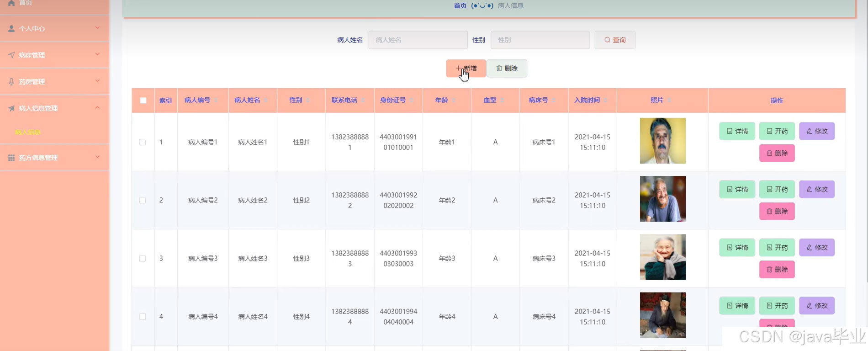Click 删除 for 病人姓名3 row
This screenshot has width=868, height=351.
tap(777, 269)
